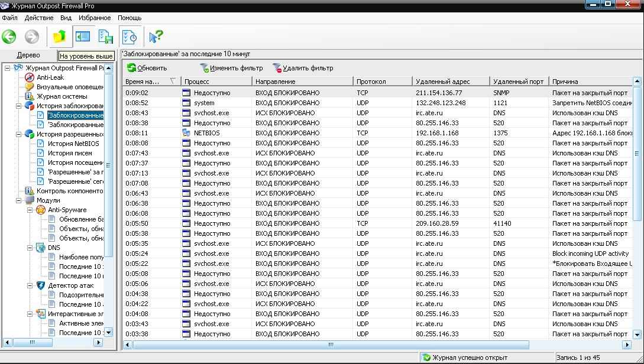
Task: Click the clock checklist toolbar icon
Action: pyautogui.click(x=130, y=37)
